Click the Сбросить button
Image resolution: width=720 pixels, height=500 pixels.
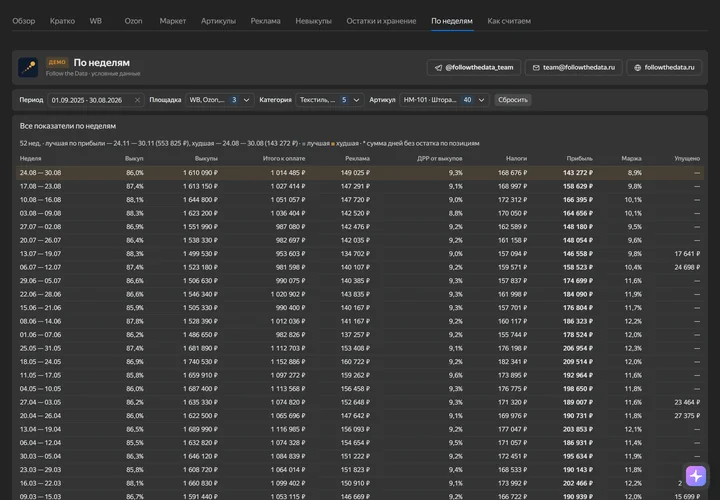(512, 100)
